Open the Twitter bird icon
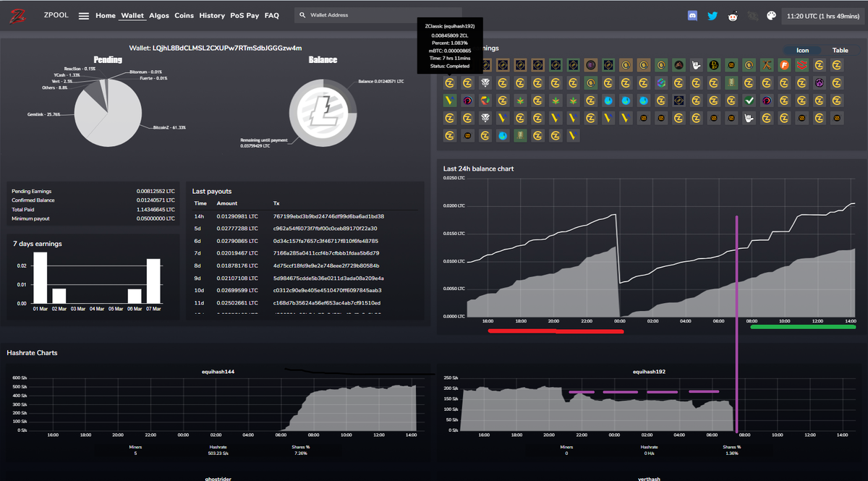This screenshot has width=868, height=481. click(712, 15)
